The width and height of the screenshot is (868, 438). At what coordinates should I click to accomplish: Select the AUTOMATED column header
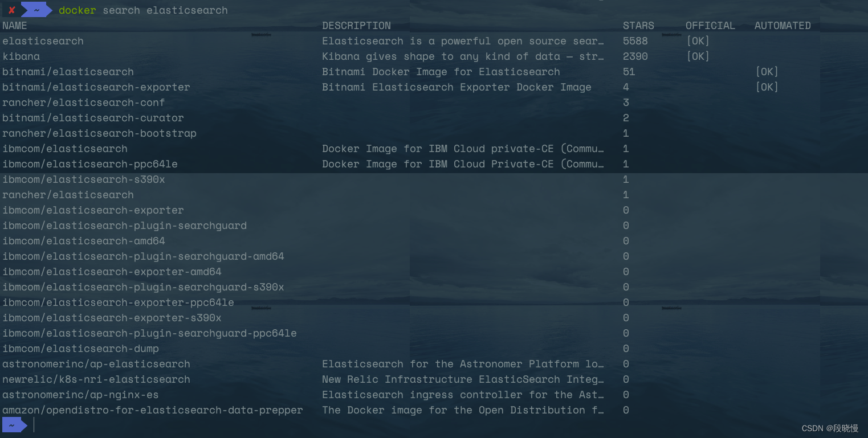point(783,26)
